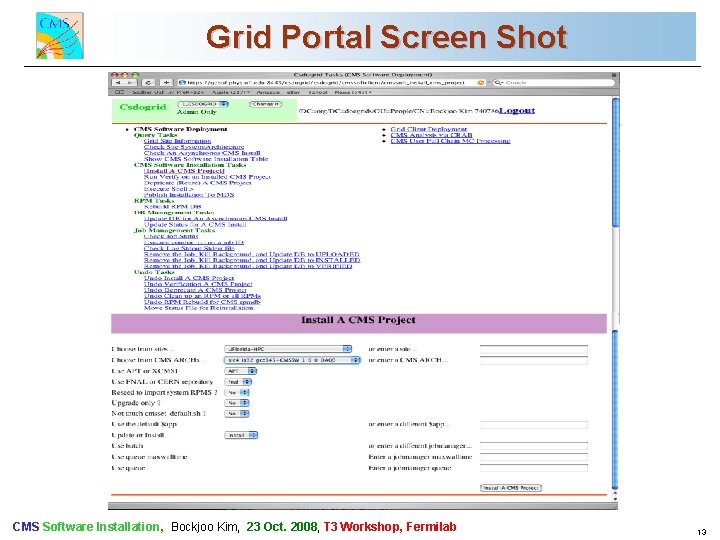Viewport: 720px width, 540px height.
Task: Open Publish Installation To MDS link
Action: (189, 195)
